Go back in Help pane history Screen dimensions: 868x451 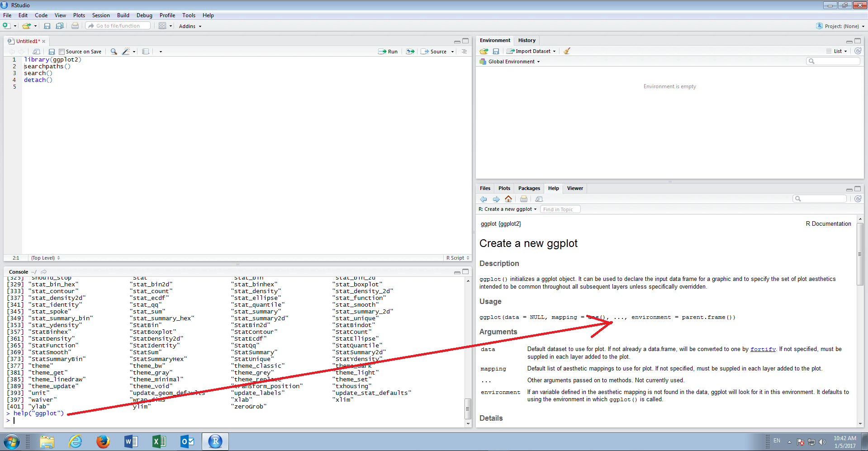484,199
